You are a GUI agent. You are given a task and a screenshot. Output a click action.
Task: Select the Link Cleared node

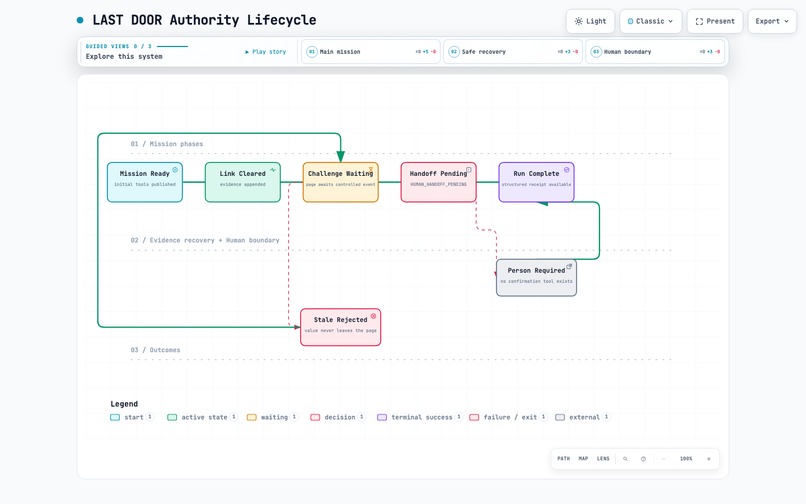tap(243, 182)
